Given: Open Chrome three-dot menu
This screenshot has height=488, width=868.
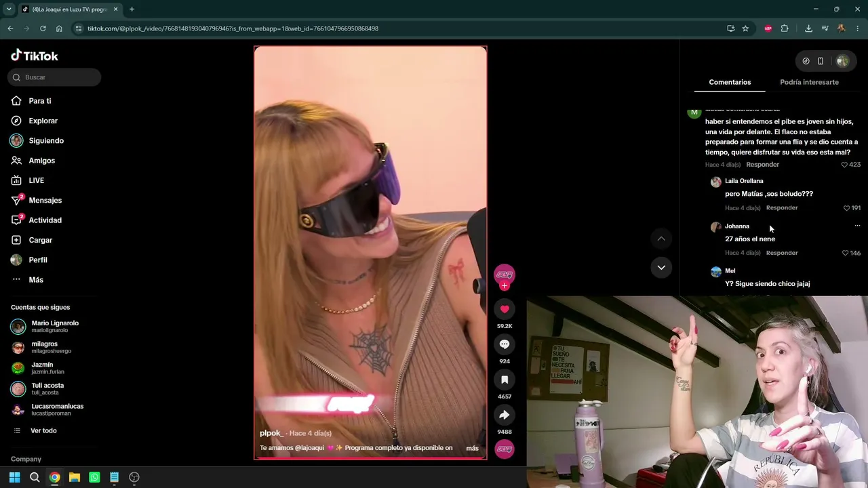Looking at the screenshot, I should (x=858, y=28).
